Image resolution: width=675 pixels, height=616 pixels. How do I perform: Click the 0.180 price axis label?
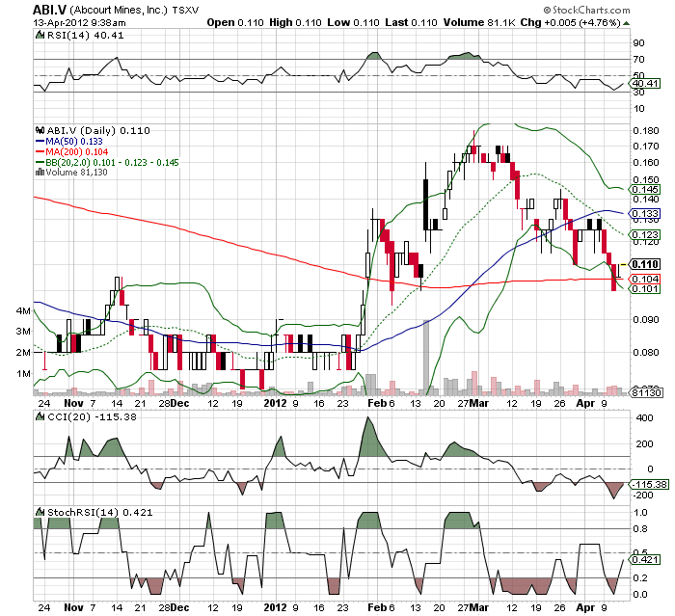coord(646,131)
